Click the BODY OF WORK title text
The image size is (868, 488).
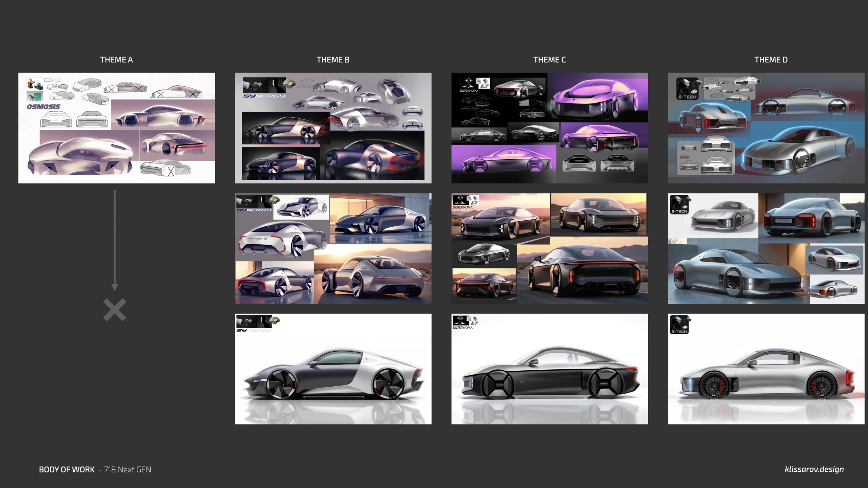[67, 469]
